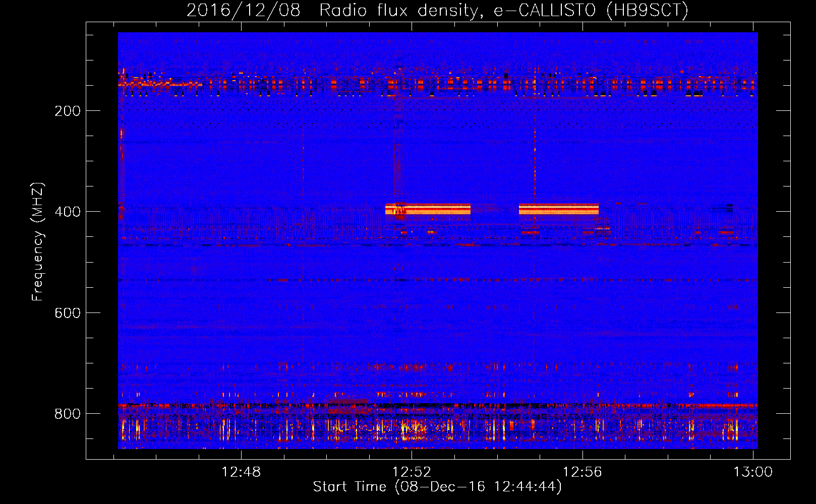Click the 12:52 time axis label
Viewport: 816px width, 504px height.
[x=412, y=472]
